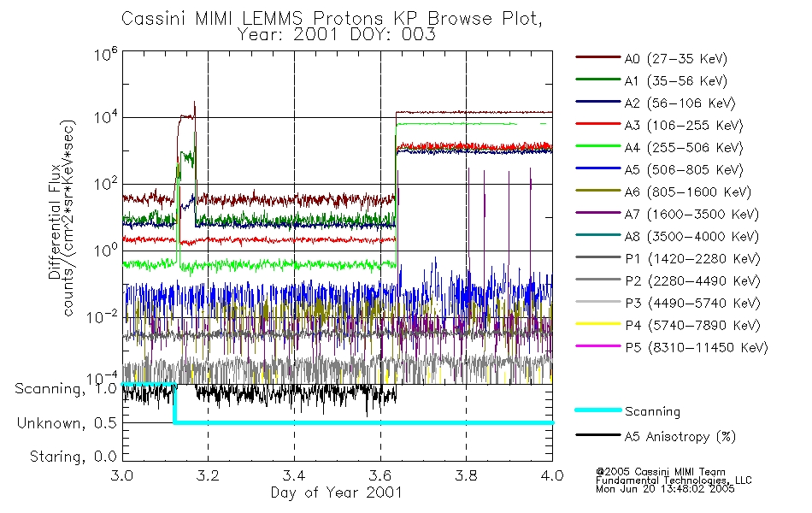Click the 4.0 x-axis tick label
812x513 pixels.
tap(552, 475)
